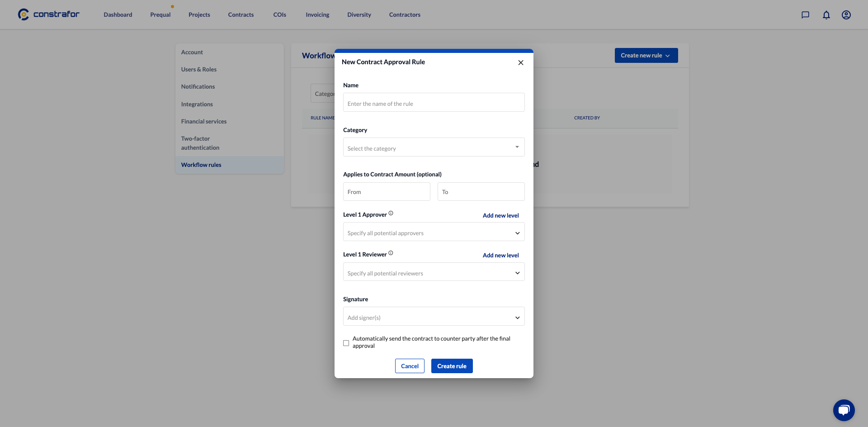
Task: Open the Contractors menu item
Action: (405, 15)
